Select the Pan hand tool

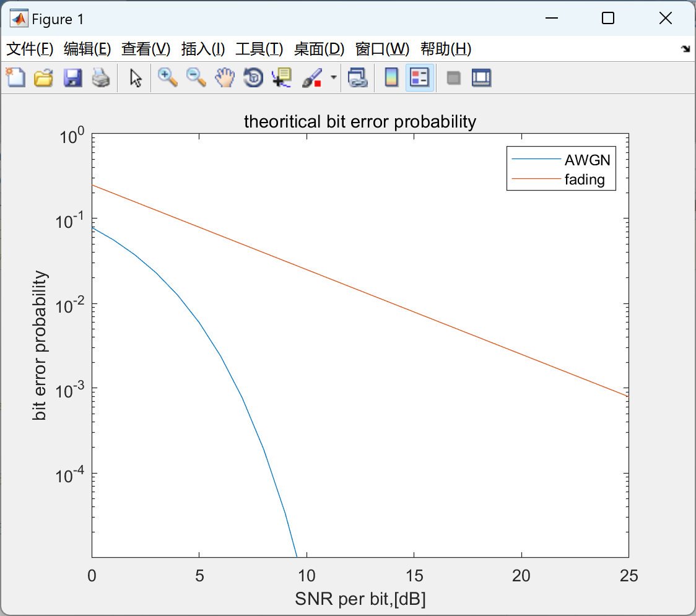[x=225, y=77]
